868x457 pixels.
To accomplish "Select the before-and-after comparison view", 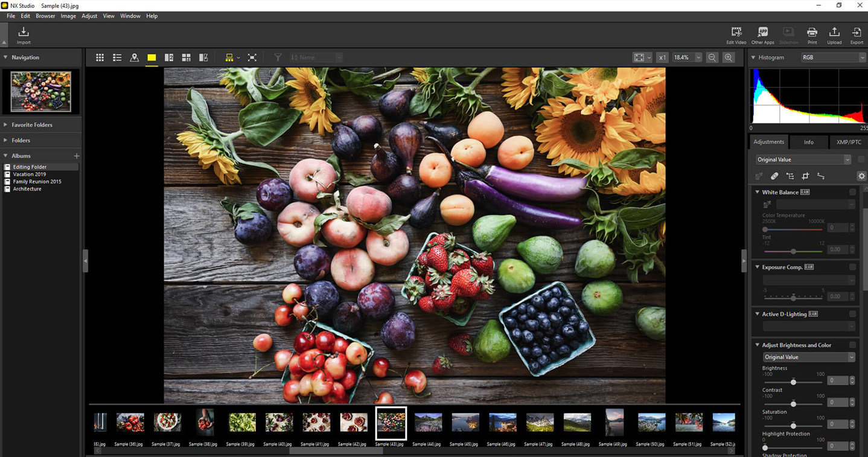I will tap(203, 57).
